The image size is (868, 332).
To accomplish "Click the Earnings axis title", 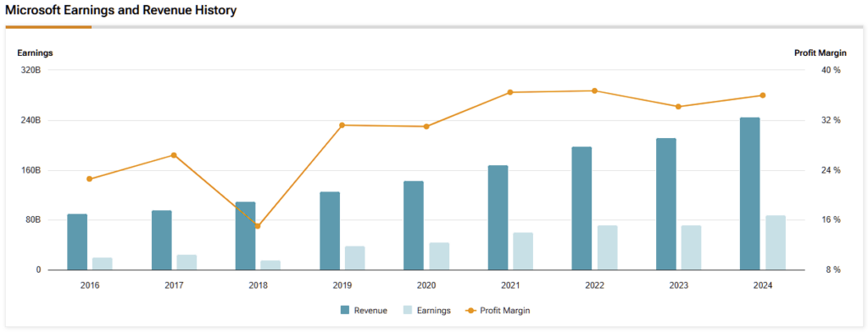I will pos(35,53).
